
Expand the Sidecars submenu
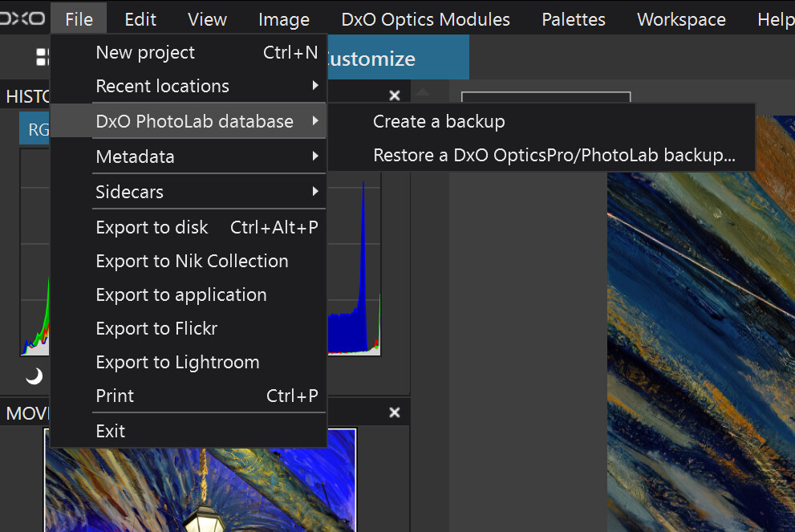pyautogui.click(x=189, y=192)
